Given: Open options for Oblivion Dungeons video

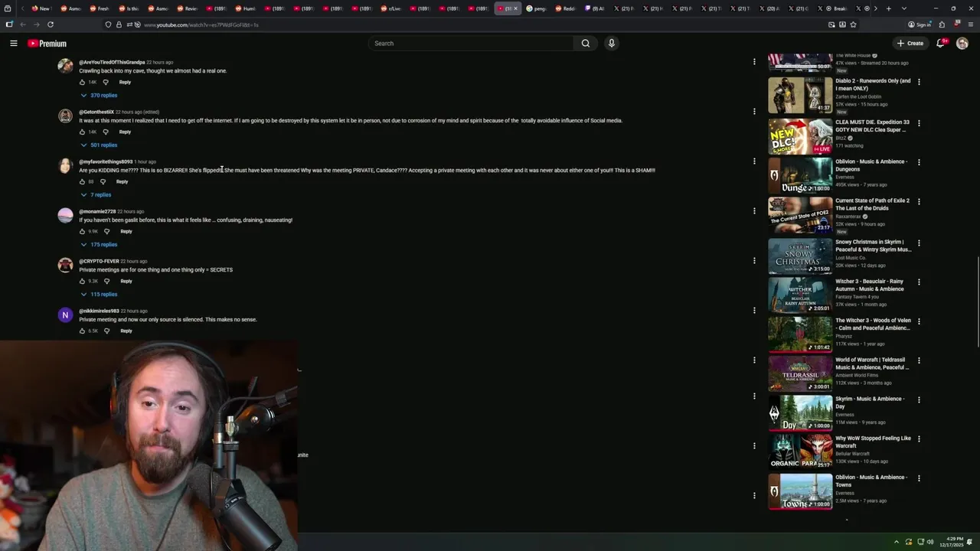Looking at the screenshot, I should [x=919, y=162].
